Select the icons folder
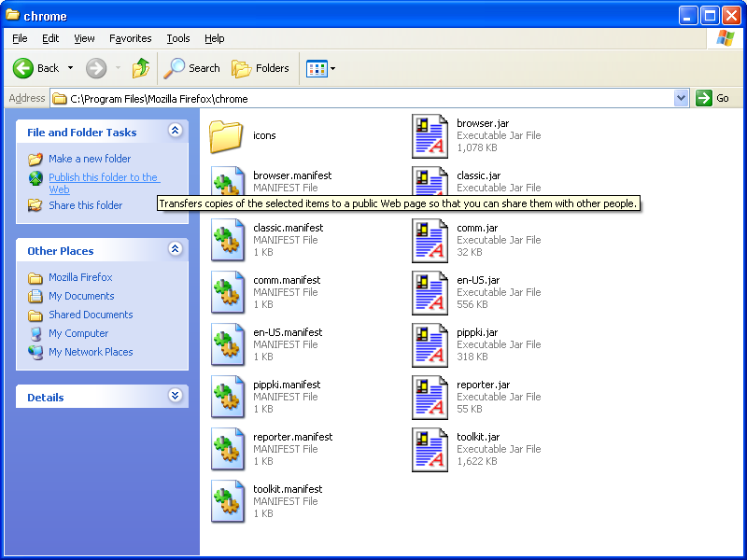Image resolution: width=747 pixels, height=560 pixels. tap(226, 135)
